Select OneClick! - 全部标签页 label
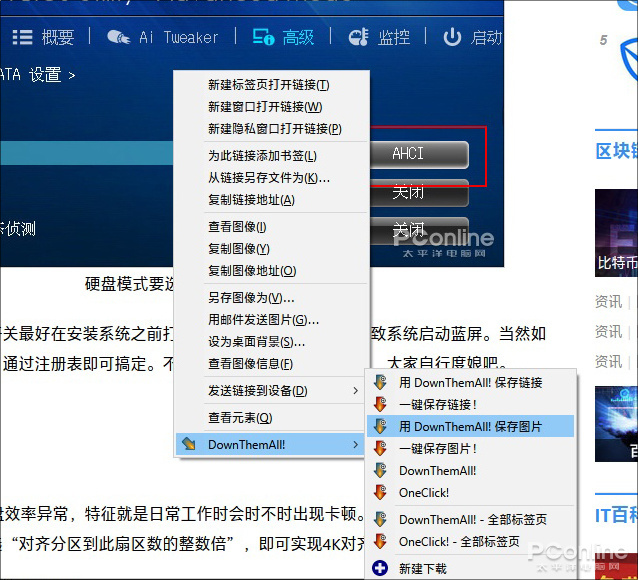The height and width of the screenshot is (580, 638). coord(459,541)
